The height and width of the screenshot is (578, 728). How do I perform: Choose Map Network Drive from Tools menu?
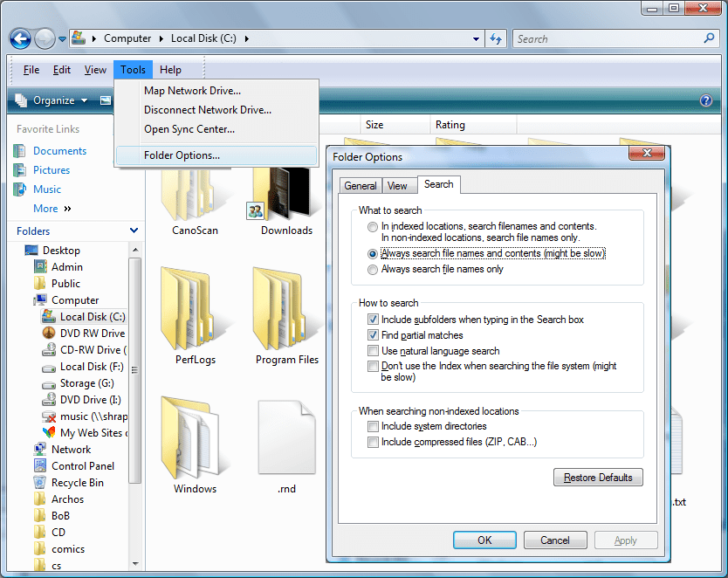(216, 91)
